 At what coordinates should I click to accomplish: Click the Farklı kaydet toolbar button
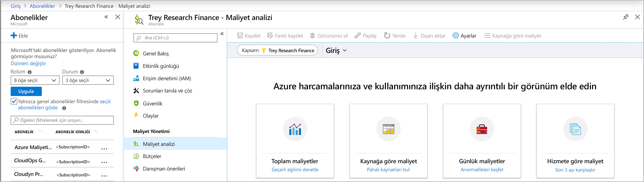point(285,36)
